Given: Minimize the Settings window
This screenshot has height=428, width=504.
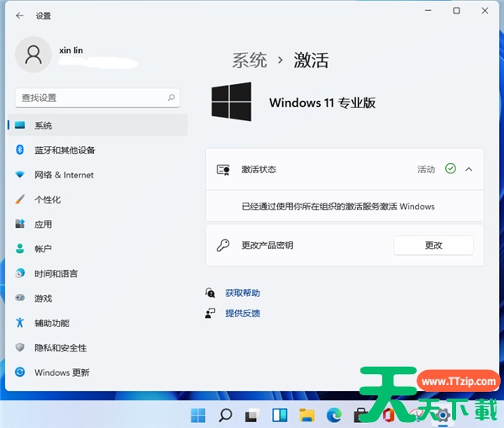Looking at the screenshot, I should point(428,11).
